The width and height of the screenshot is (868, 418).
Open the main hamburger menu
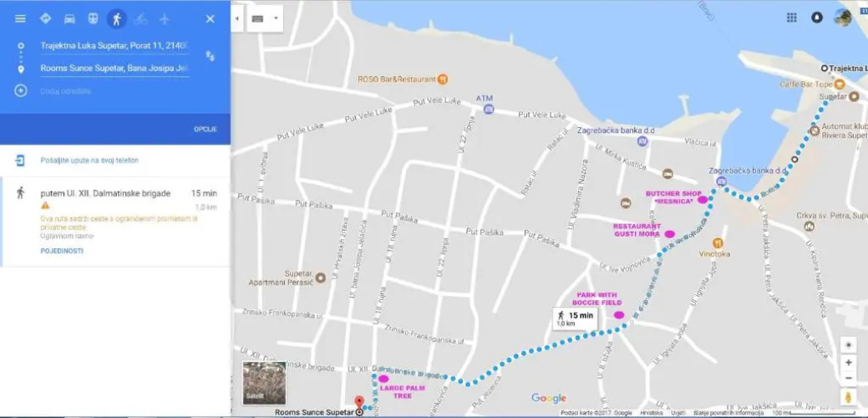(x=21, y=19)
